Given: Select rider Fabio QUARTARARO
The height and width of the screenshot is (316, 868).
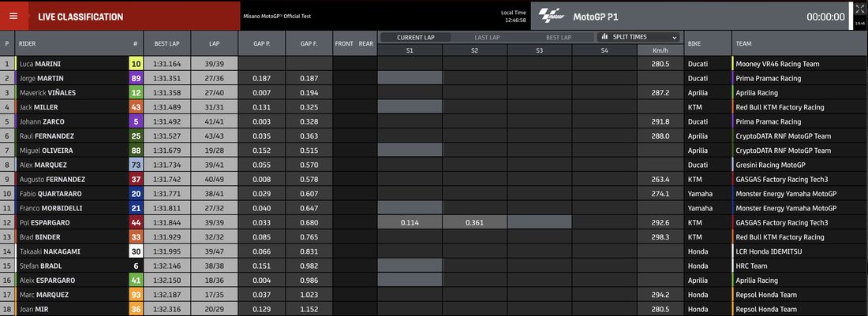Looking at the screenshot, I should [x=51, y=194].
